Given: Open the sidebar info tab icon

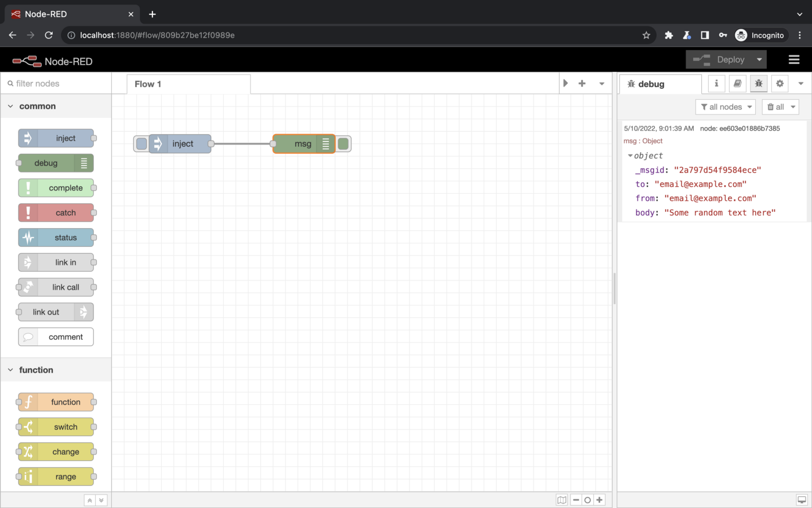Looking at the screenshot, I should (716, 84).
